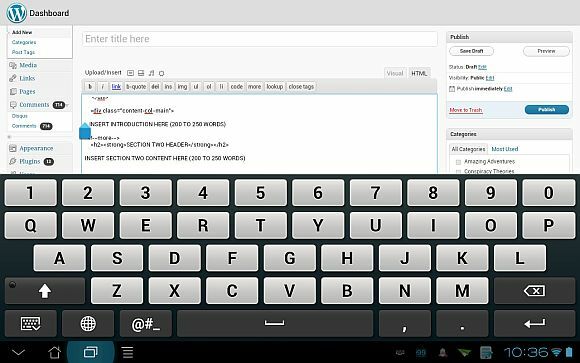Click the code quicktag button

click(x=237, y=87)
